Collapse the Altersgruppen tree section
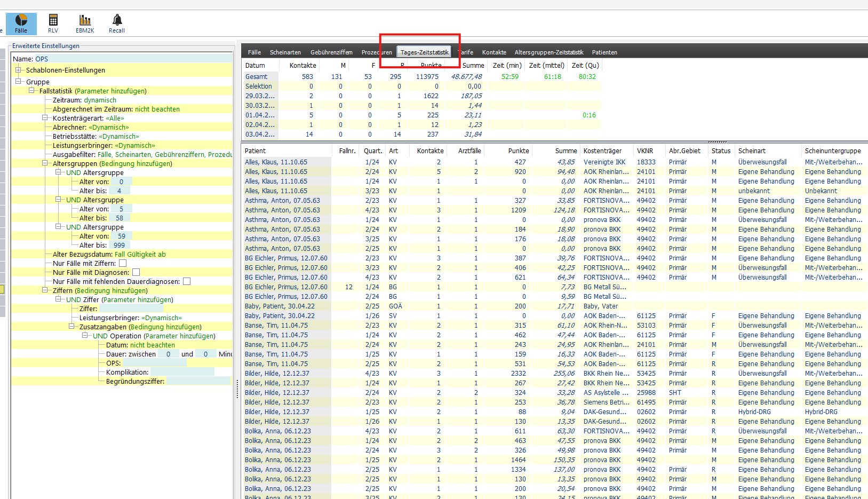 (45, 163)
